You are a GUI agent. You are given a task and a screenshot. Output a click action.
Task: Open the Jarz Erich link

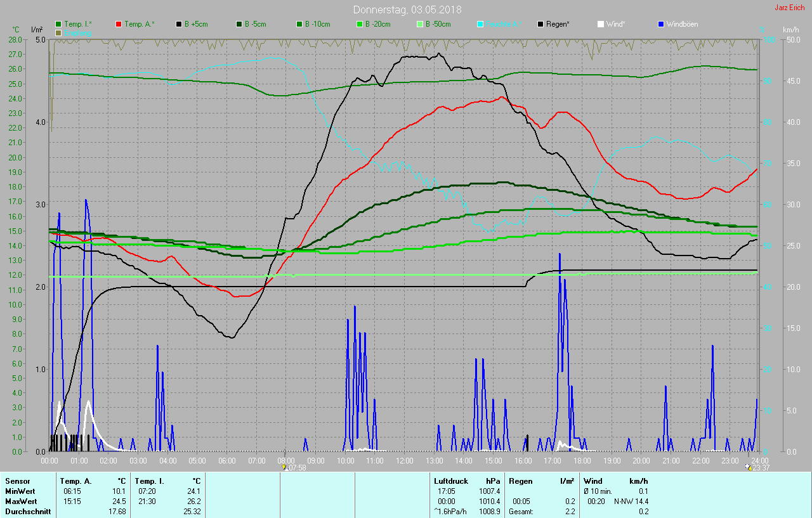(x=791, y=8)
